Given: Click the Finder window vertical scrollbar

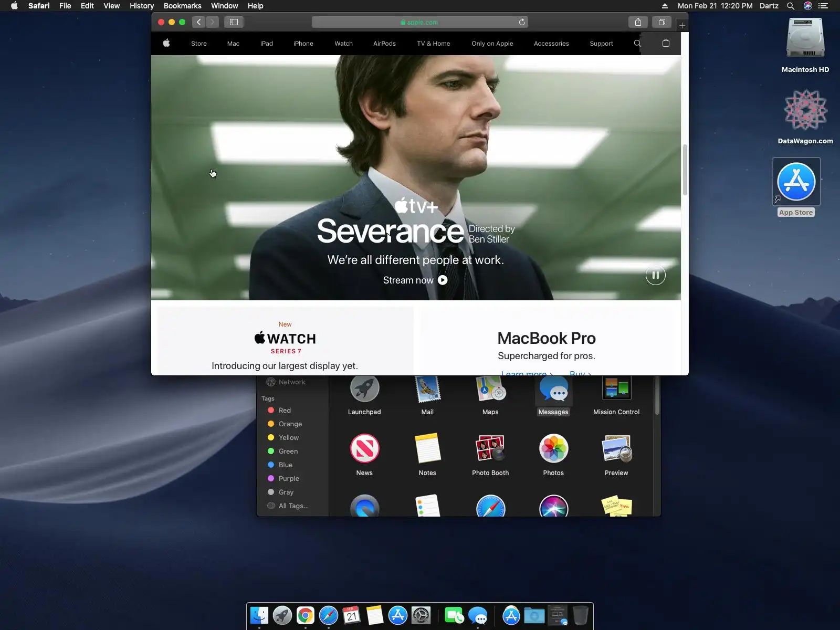Looking at the screenshot, I should pyautogui.click(x=657, y=396).
